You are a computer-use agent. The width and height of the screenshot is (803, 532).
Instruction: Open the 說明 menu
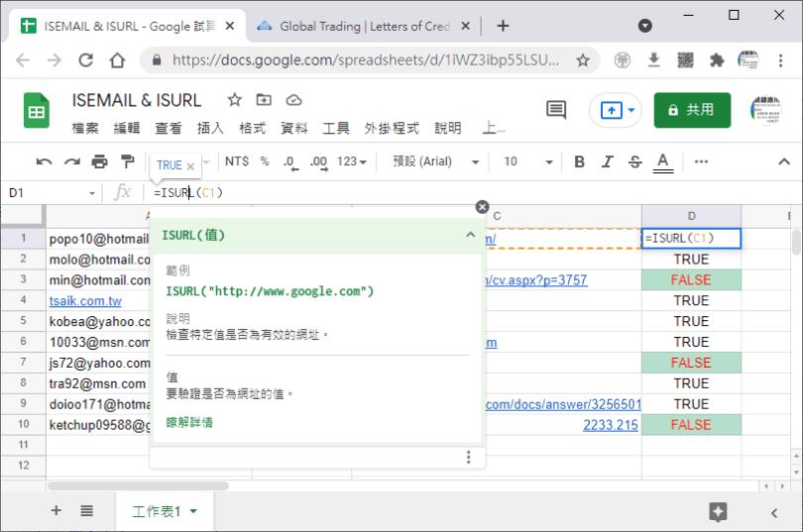(x=447, y=128)
